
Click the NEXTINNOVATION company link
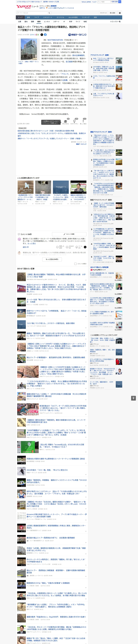pos(55,40)
